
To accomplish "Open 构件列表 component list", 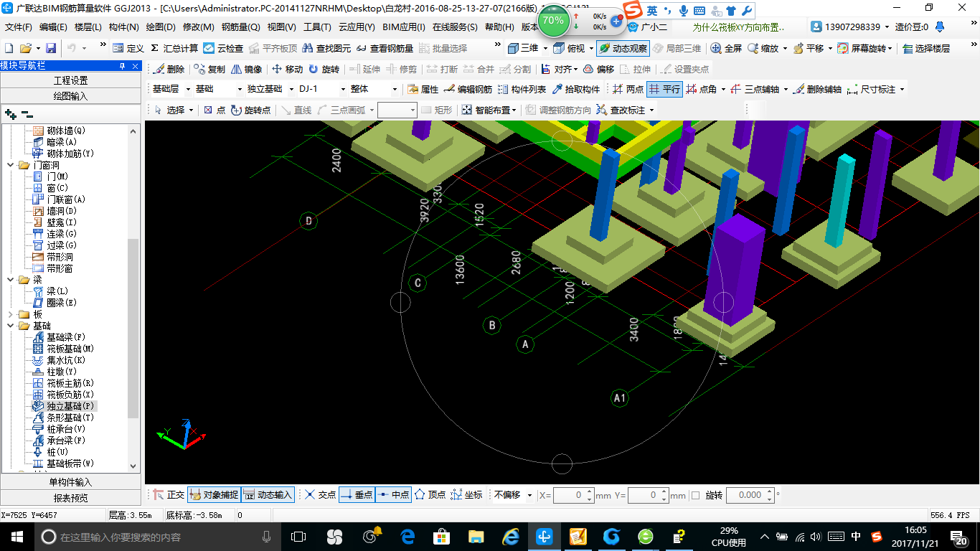I will click(x=522, y=89).
